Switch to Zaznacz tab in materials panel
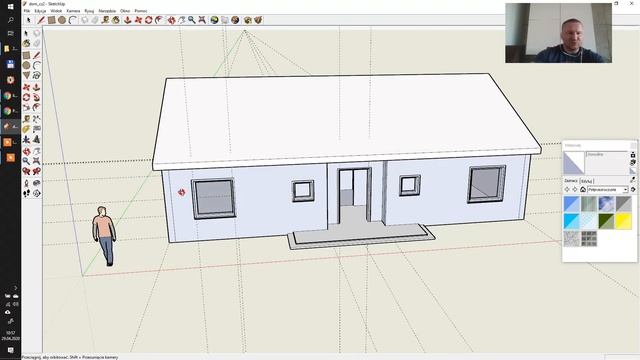 (571, 181)
